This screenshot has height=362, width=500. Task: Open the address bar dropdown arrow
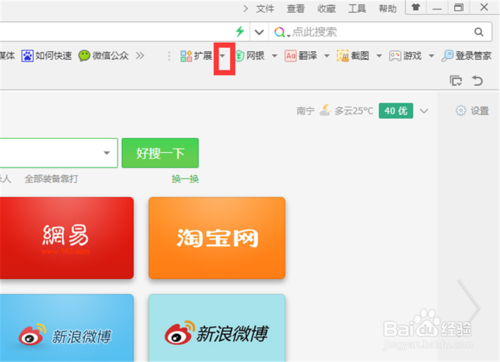[x=259, y=32]
